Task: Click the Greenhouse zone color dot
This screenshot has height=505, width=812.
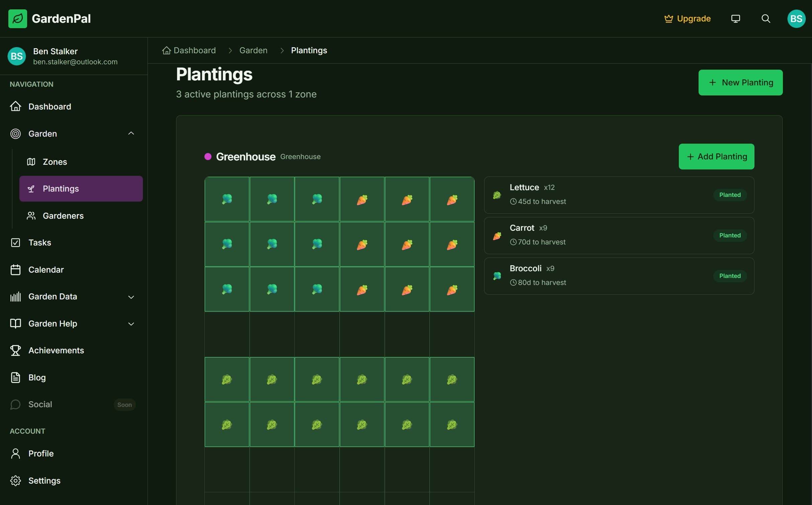Action: (208, 156)
